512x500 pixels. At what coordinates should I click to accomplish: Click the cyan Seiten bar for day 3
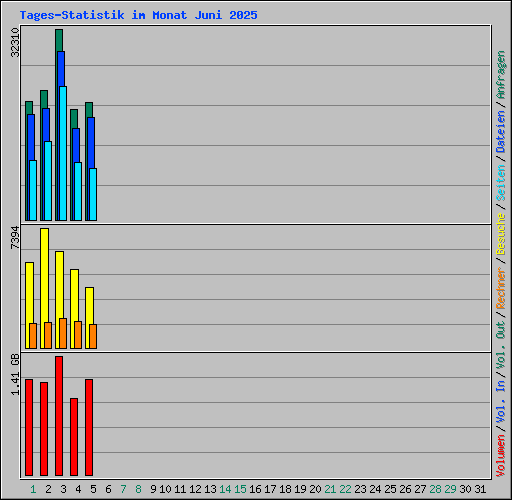point(63,153)
